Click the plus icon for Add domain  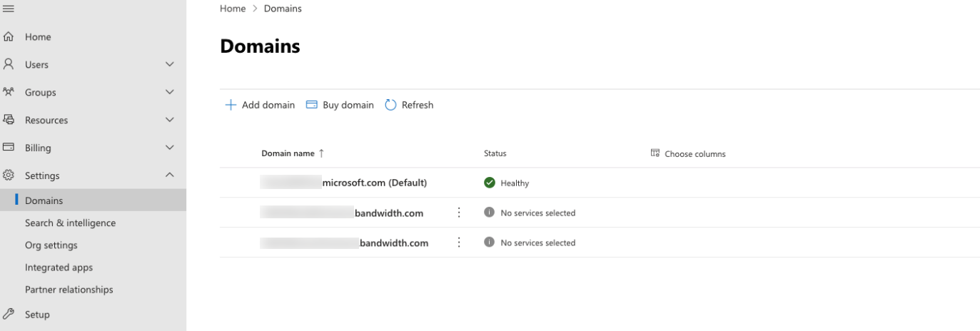click(231, 105)
